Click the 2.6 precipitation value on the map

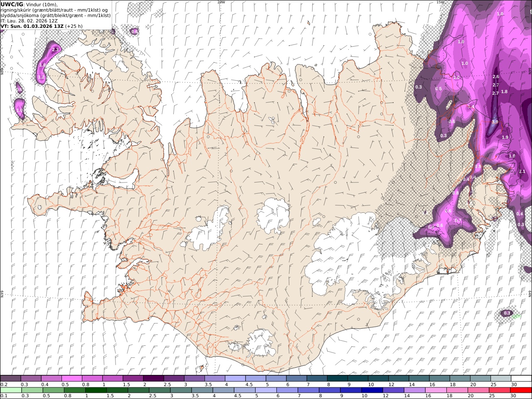495,76
